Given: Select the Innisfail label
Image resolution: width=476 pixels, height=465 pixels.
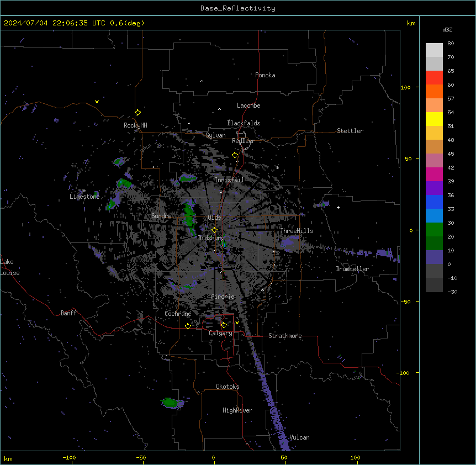Looking at the screenshot, I should (229, 180).
